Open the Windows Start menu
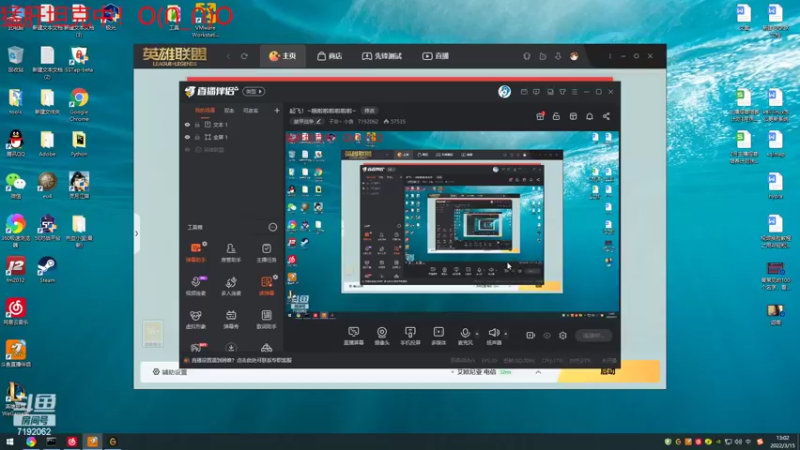This screenshot has height=450, width=800. click(10, 442)
